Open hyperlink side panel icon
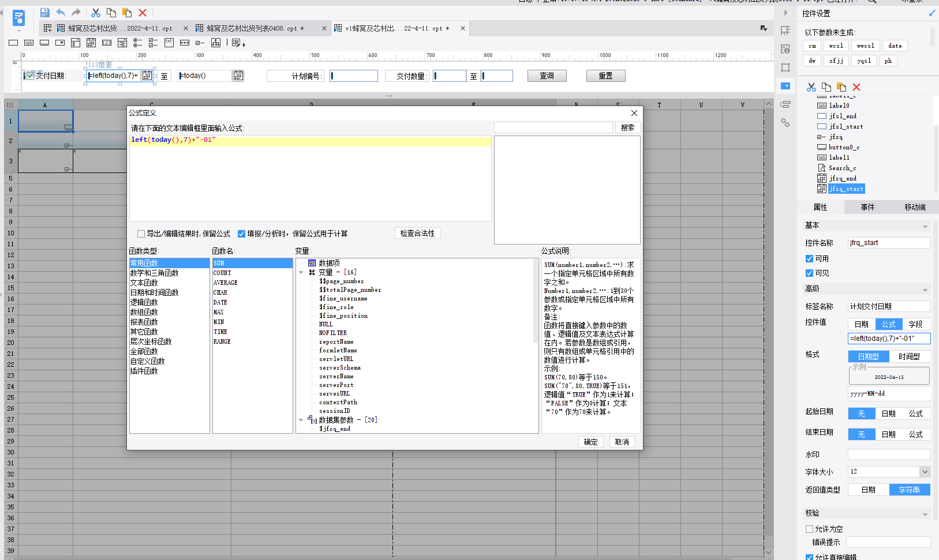The width and height of the screenshot is (939, 560). pos(785,123)
